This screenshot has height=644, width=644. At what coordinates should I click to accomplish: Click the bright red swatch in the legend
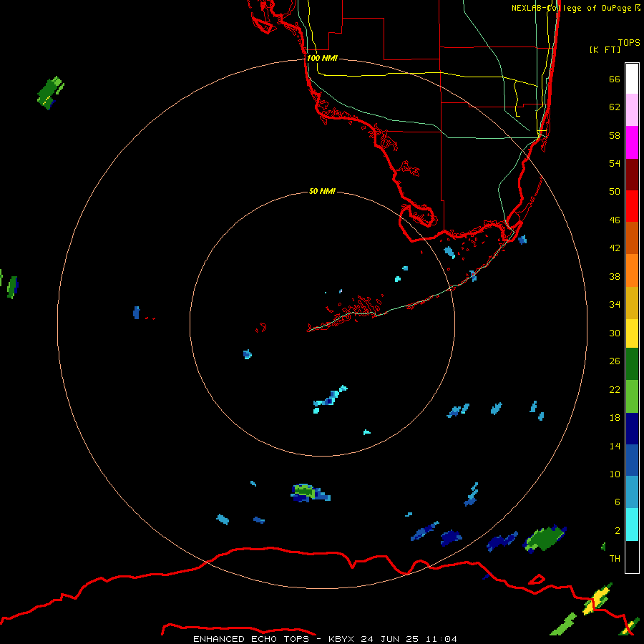coord(632,206)
